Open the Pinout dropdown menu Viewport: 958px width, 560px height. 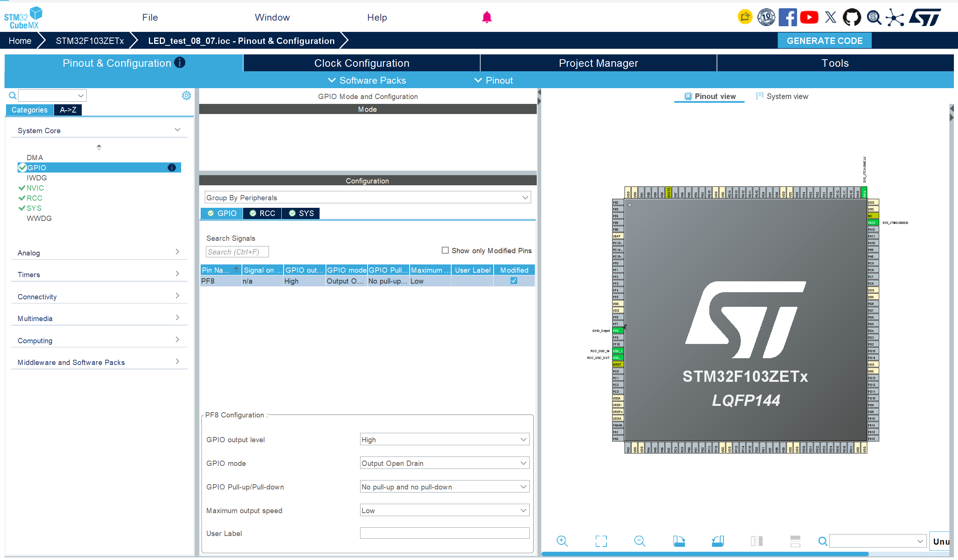point(494,80)
